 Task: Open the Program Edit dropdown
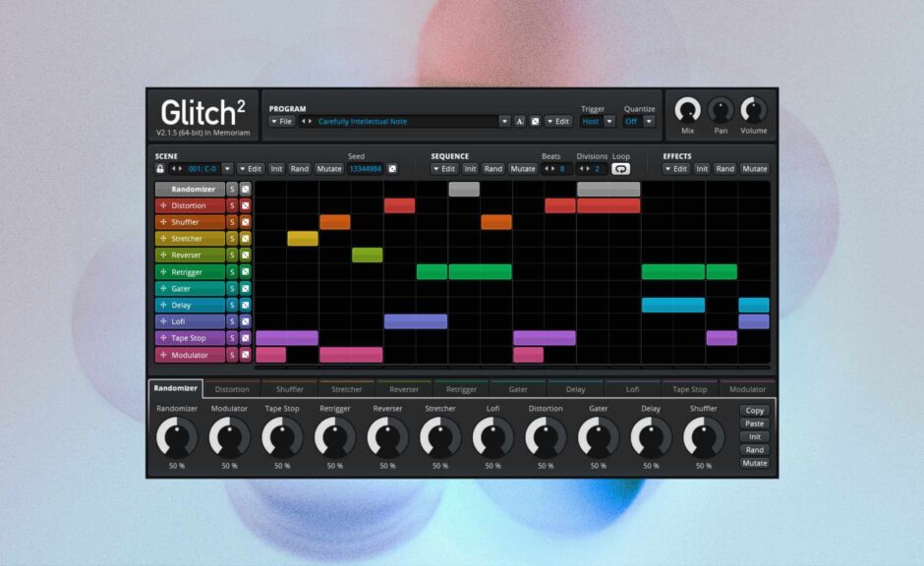point(558,121)
